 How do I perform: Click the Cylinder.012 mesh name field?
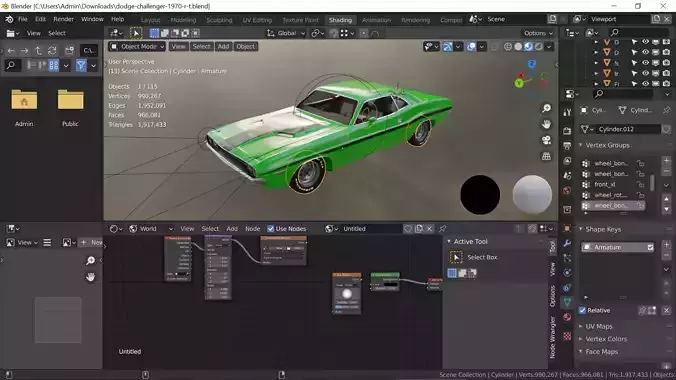(628, 129)
